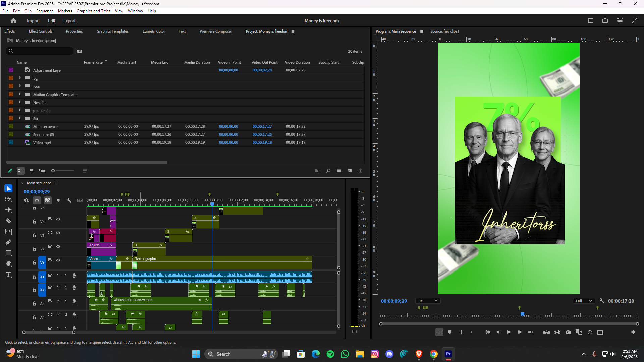Adjust the project thumbnail zoom slider
The height and width of the screenshot is (362, 644).
coord(53,171)
